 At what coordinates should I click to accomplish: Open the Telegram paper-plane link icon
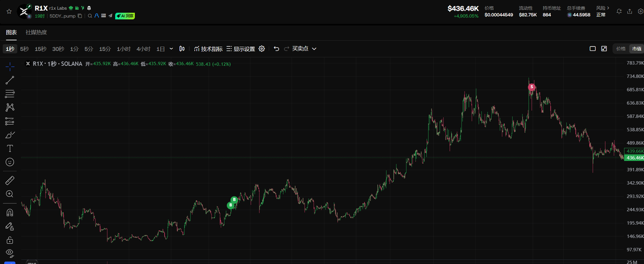[111, 16]
